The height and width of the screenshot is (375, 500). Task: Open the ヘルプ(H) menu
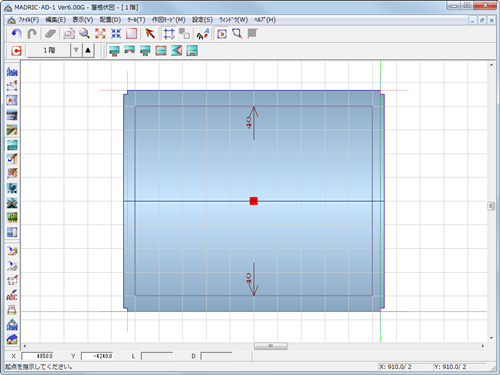point(265,20)
